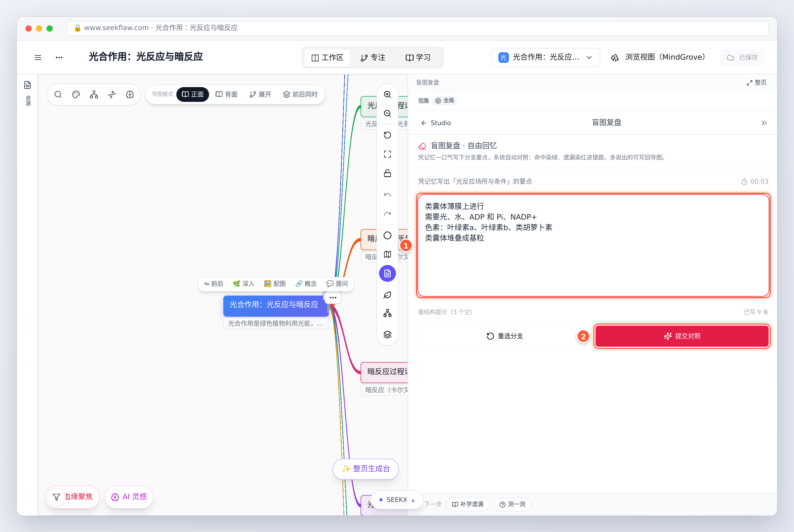This screenshot has width=794, height=532.
Task: Click the map icon in vertical toolbar
Action: click(387, 255)
